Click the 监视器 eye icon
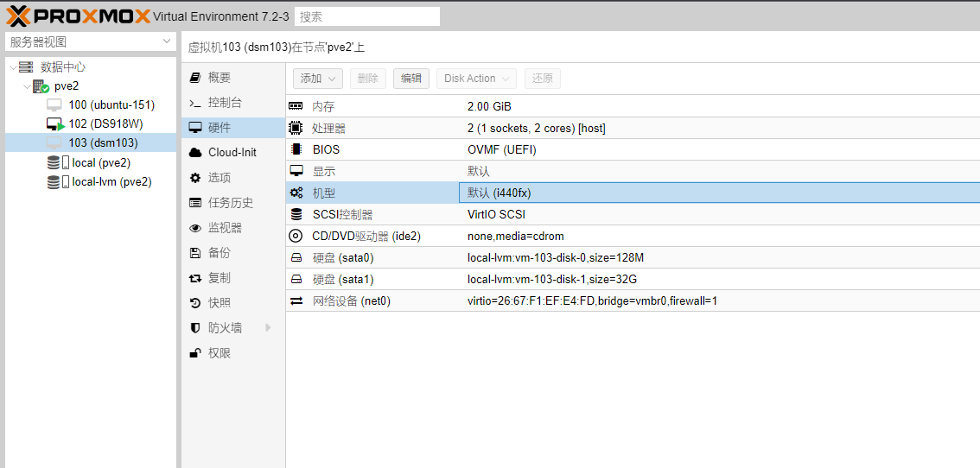This screenshot has height=468, width=980. (195, 228)
